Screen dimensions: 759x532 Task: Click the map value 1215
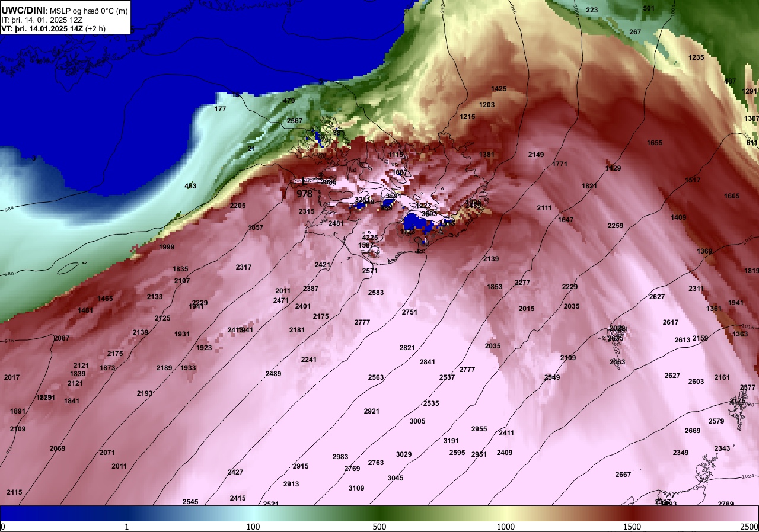pos(467,117)
